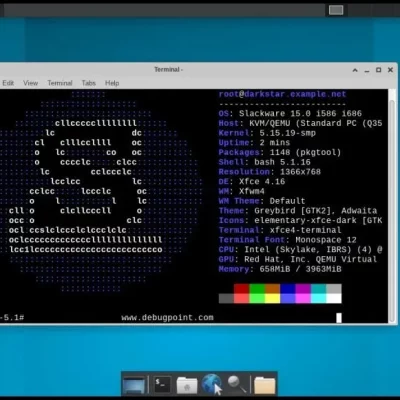Click the text cursor block at the prompt
The width and height of the screenshot is (400, 400).
click(x=339, y=318)
